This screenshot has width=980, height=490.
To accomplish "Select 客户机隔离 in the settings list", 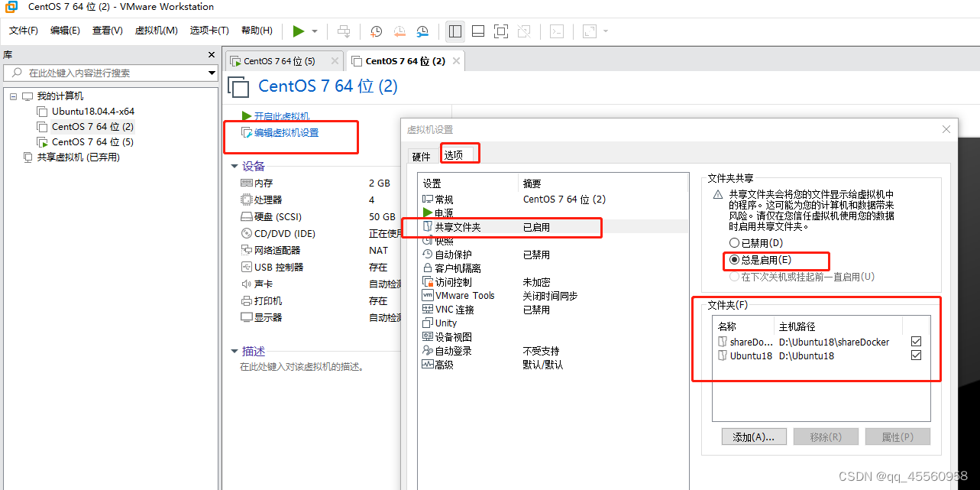I will (458, 268).
